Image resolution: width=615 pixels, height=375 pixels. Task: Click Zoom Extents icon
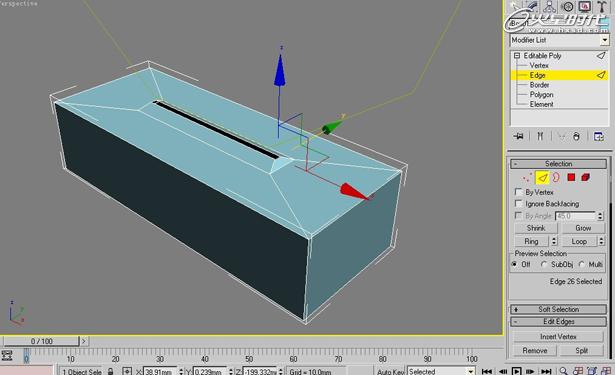click(592, 371)
